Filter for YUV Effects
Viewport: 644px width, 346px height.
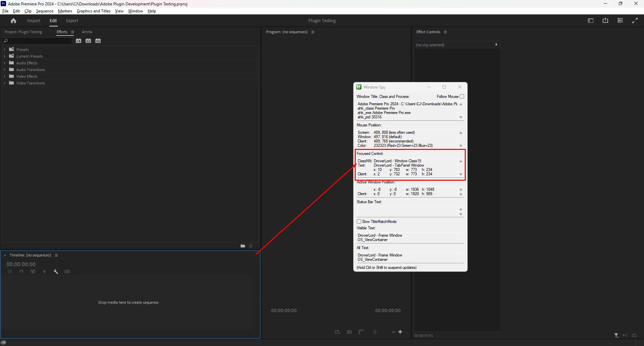click(98, 41)
